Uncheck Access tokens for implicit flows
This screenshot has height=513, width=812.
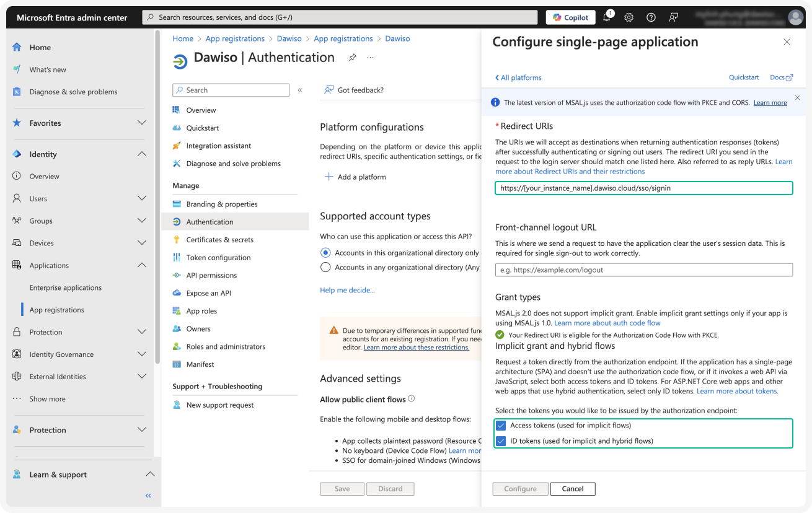click(x=501, y=426)
